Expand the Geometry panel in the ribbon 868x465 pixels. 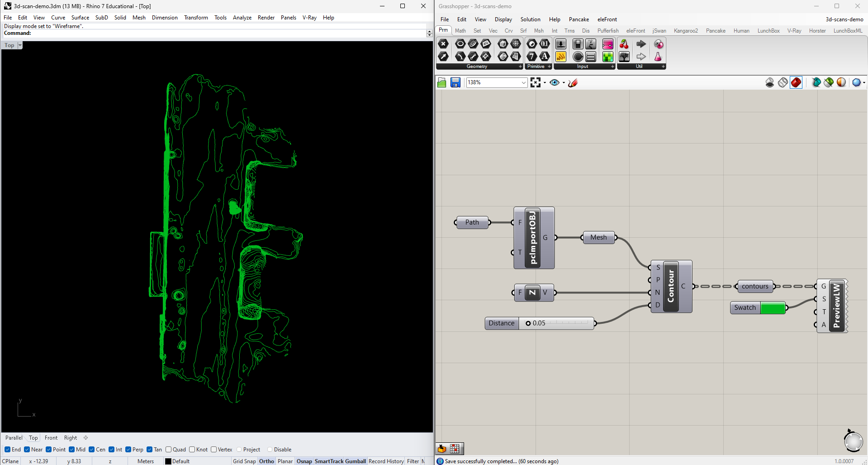pos(520,67)
